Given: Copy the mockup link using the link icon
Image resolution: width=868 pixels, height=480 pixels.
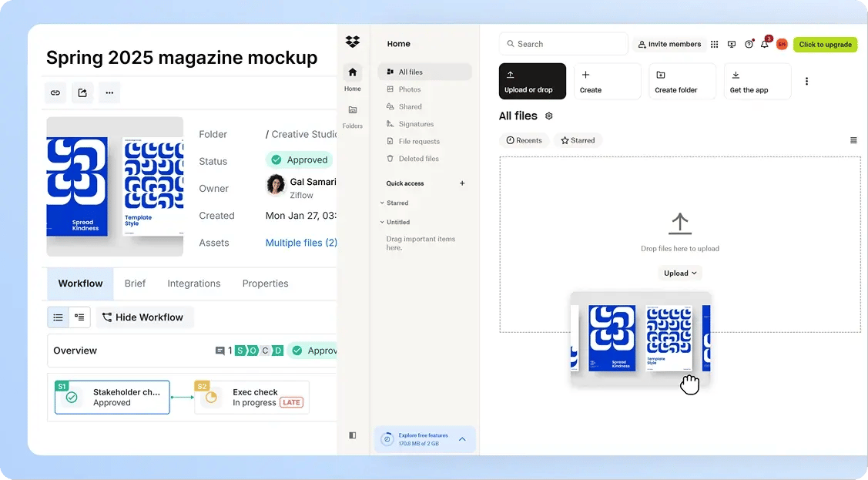Looking at the screenshot, I should pyautogui.click(x=55, y=92).
